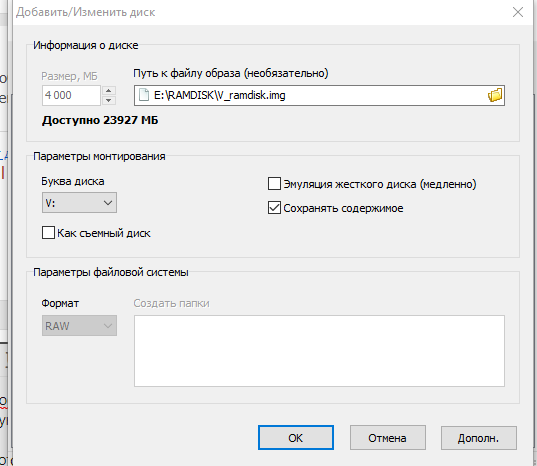Click the Сохранять содержимое label text
The width and height of the screenshot is (537, 466).
click(343, 208)
